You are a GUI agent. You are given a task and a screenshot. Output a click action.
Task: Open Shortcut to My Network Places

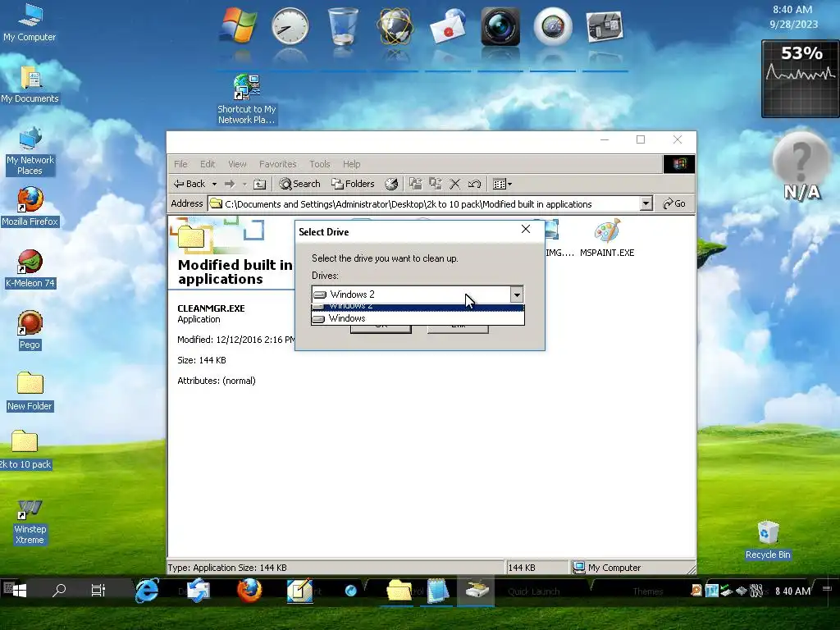[246, 99]
